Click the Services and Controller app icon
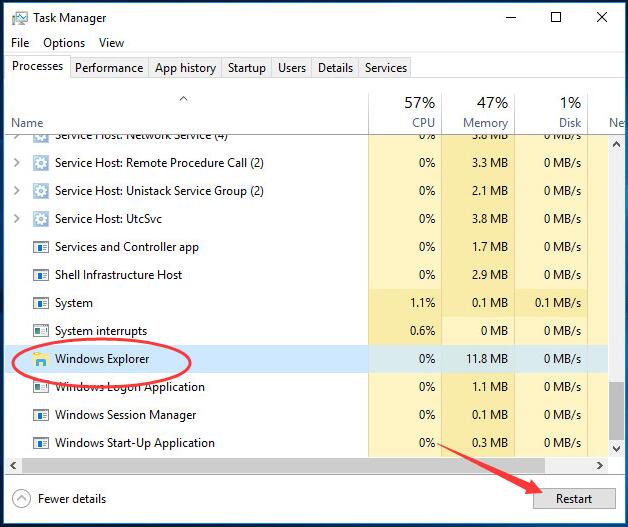 click(x=41, y=247)
